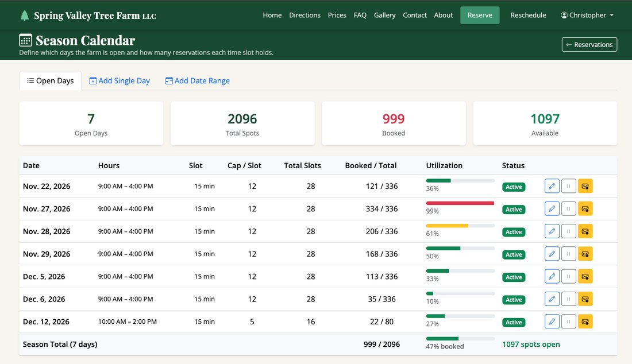Edit the Nov. 22, 2026 open day
This screenshot has width=632, height=364.
pyautogui.click(x=552, y=186)
